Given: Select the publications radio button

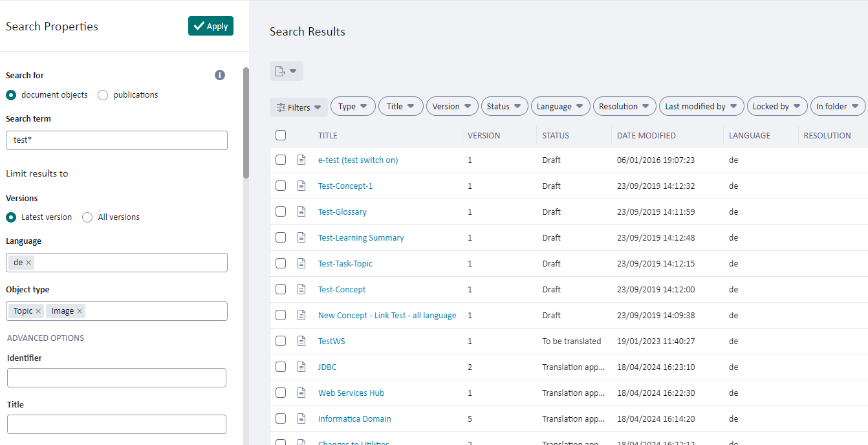Looking at the screenshot, I should pyautogui.click(x=103, y=95).
